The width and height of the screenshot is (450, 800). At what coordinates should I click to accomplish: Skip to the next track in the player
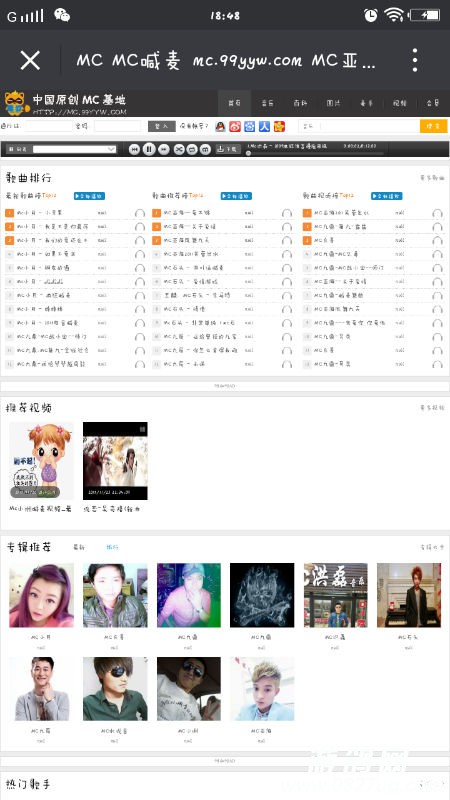click(163, 149)
